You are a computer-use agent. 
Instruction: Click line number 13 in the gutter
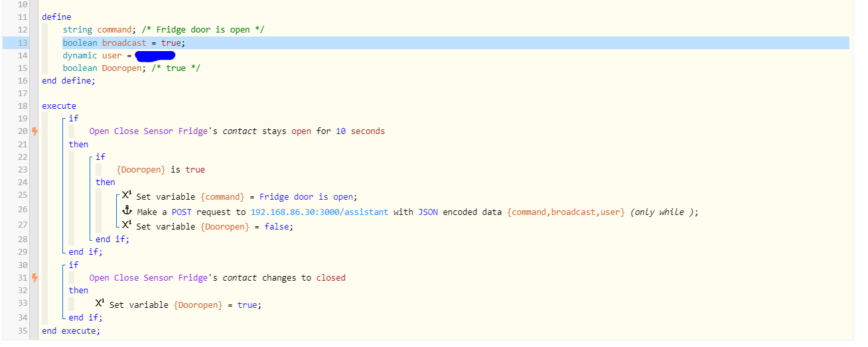pos(23,42)
